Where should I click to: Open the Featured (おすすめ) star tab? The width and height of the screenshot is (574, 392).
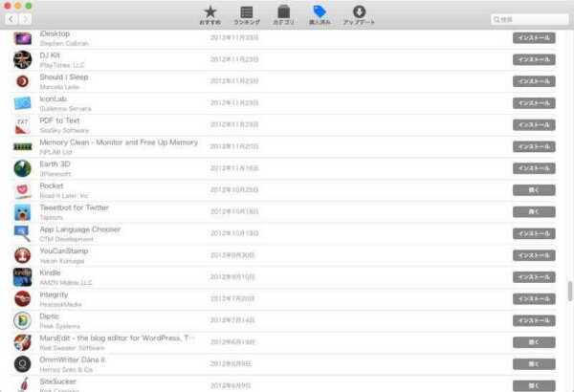pos(210,14)
